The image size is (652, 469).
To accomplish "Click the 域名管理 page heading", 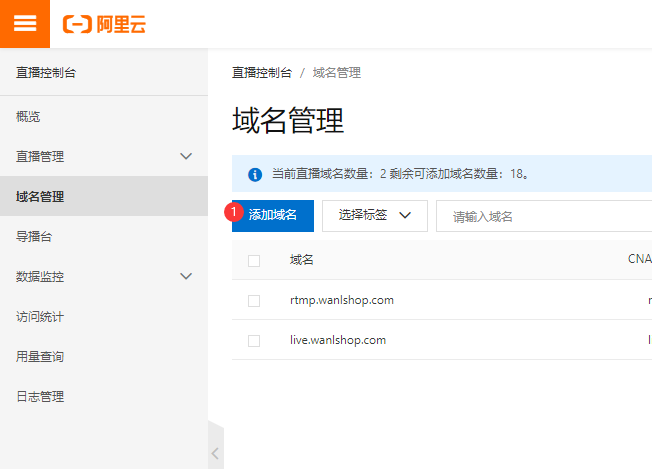I will [288, 120].
